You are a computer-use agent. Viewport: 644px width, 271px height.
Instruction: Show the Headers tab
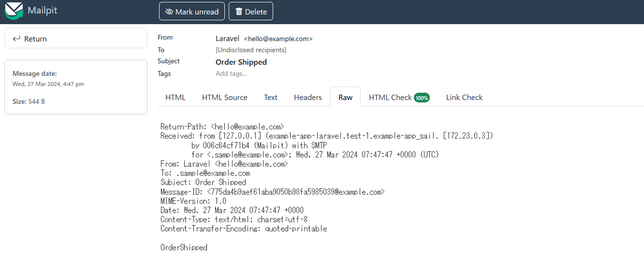pos(308,97)
